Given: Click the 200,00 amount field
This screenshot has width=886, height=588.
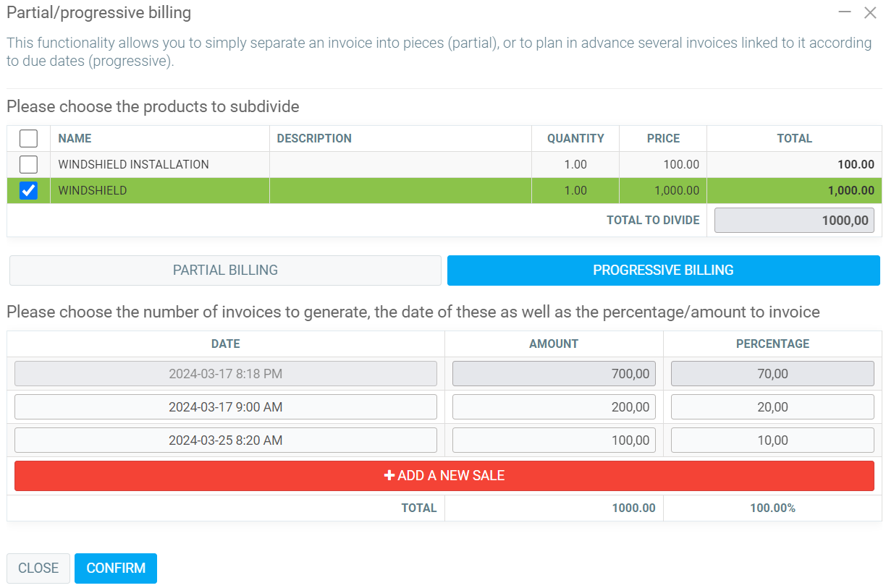Looking at the screenshot, I should click(554, 407).
